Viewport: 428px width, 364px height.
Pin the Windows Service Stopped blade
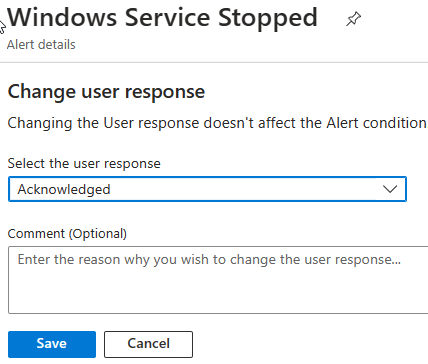(353, 19)
